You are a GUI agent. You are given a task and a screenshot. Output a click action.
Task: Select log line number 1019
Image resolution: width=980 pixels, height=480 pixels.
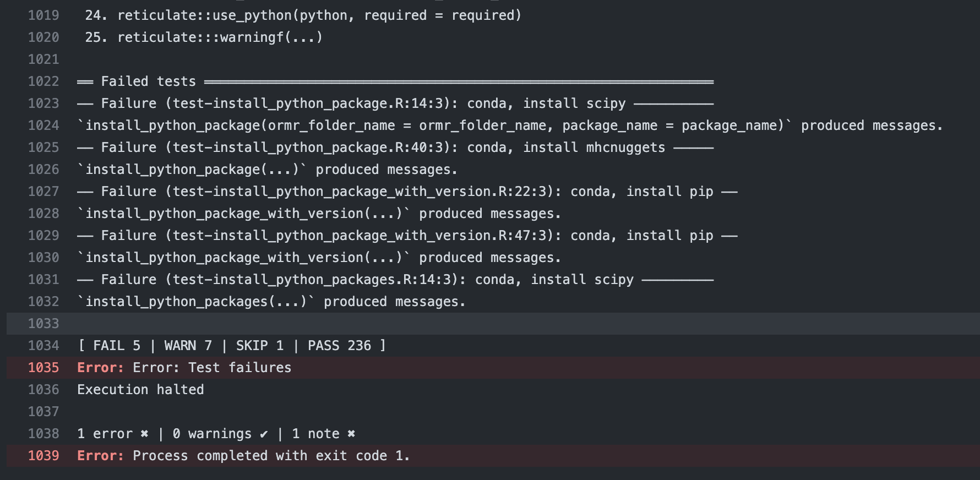click(43, 15)
